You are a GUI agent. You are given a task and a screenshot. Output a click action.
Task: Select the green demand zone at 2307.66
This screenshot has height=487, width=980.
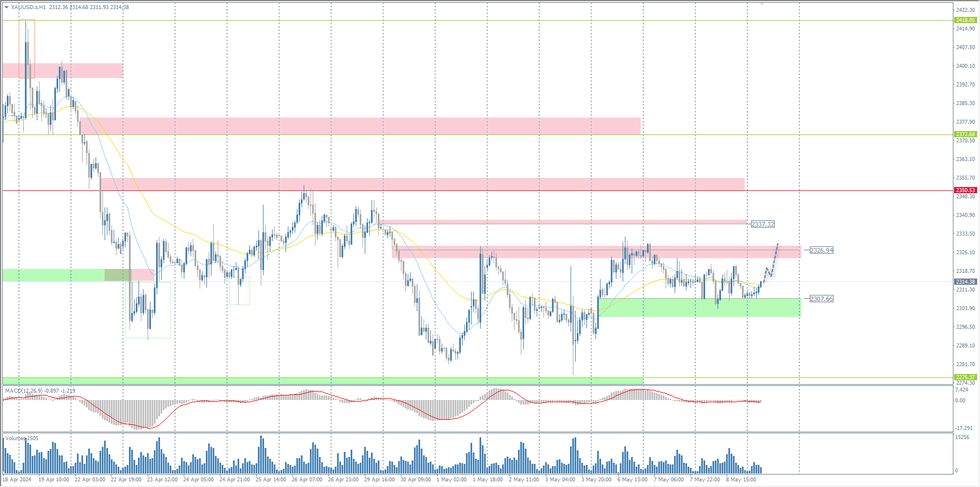(x=699, y=308)
